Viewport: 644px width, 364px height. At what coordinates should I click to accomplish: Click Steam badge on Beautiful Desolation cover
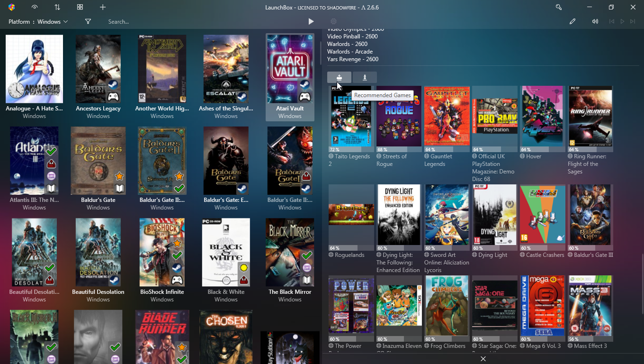pyautogui.click(x=114, y=280)
